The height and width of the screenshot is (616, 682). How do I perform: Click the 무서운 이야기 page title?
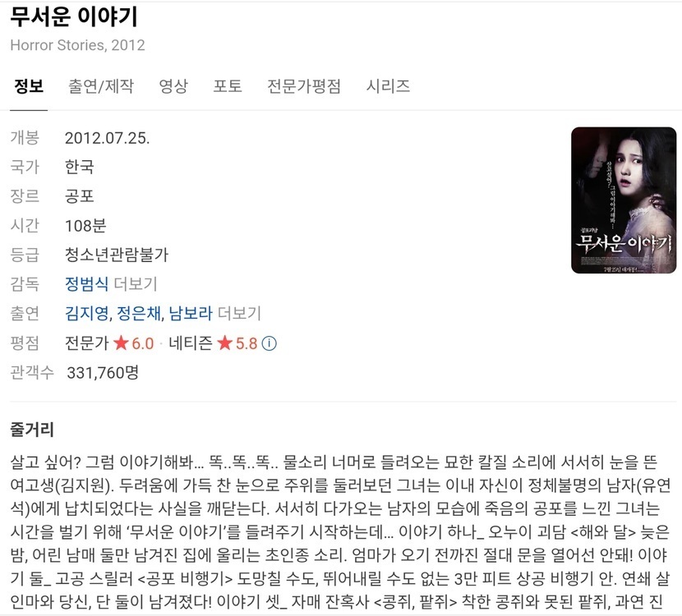[74, 17]
